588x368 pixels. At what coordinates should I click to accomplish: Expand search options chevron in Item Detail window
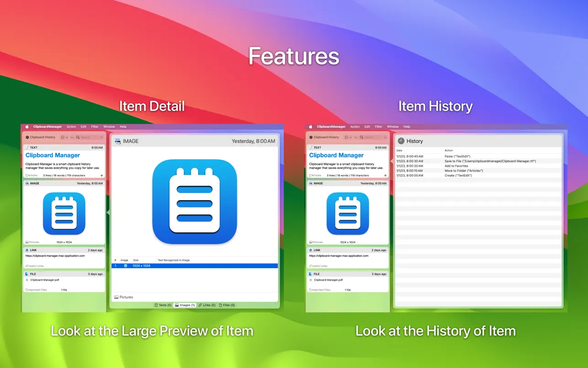tap(102, 137)
